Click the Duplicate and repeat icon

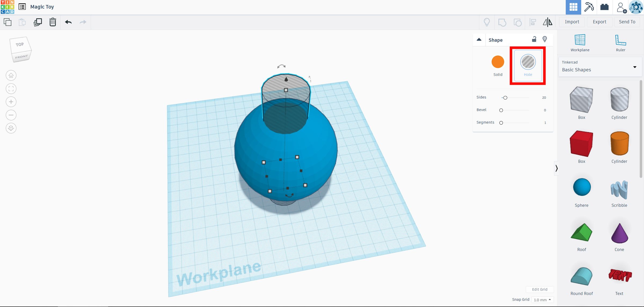point(38,22)
